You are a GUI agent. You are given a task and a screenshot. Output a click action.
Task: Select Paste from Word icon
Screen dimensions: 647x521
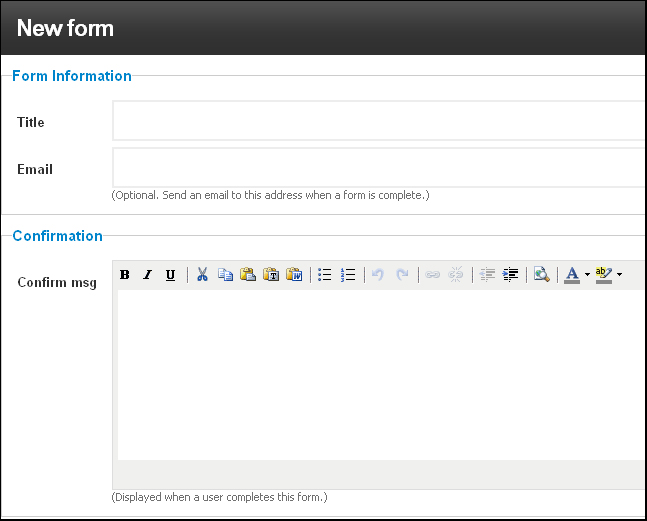(294, 274)
